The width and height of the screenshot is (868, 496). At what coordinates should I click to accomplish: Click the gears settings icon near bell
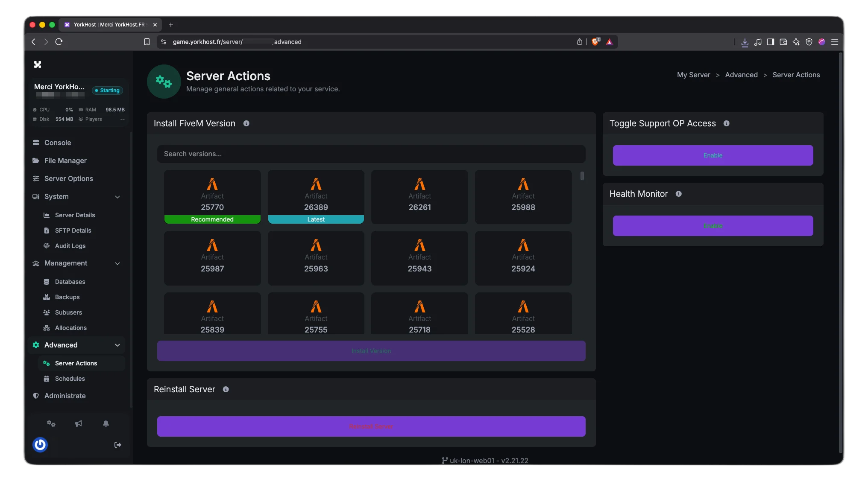51,423
